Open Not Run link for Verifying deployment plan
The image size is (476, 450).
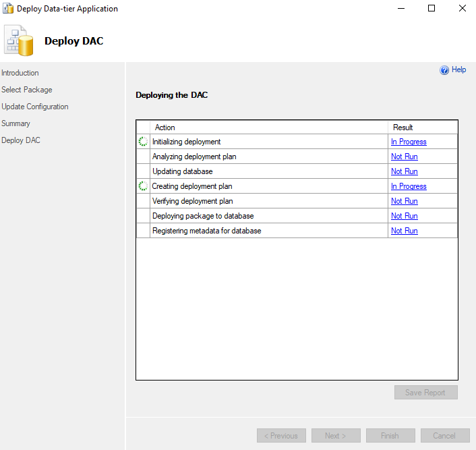coord(404,201)
